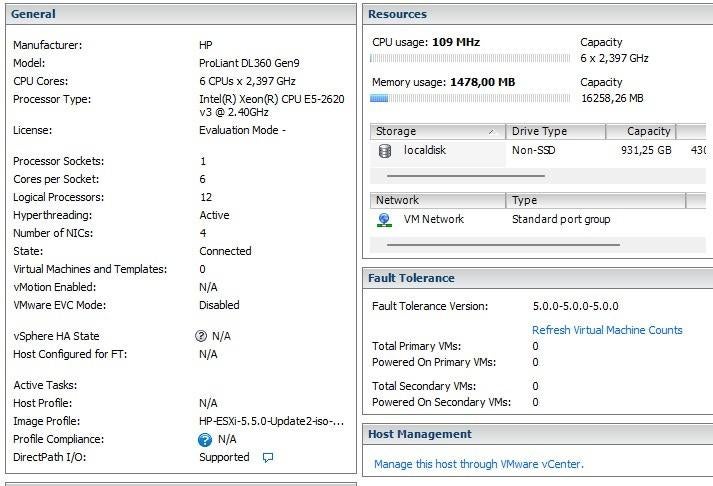Click the 109 MHz CPU usage value

pos(456,42)
